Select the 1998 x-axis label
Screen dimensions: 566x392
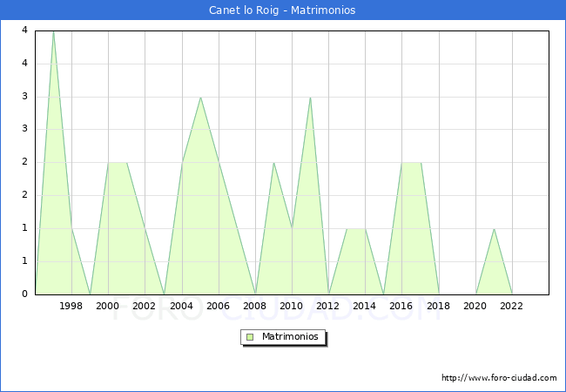(71, 306)
